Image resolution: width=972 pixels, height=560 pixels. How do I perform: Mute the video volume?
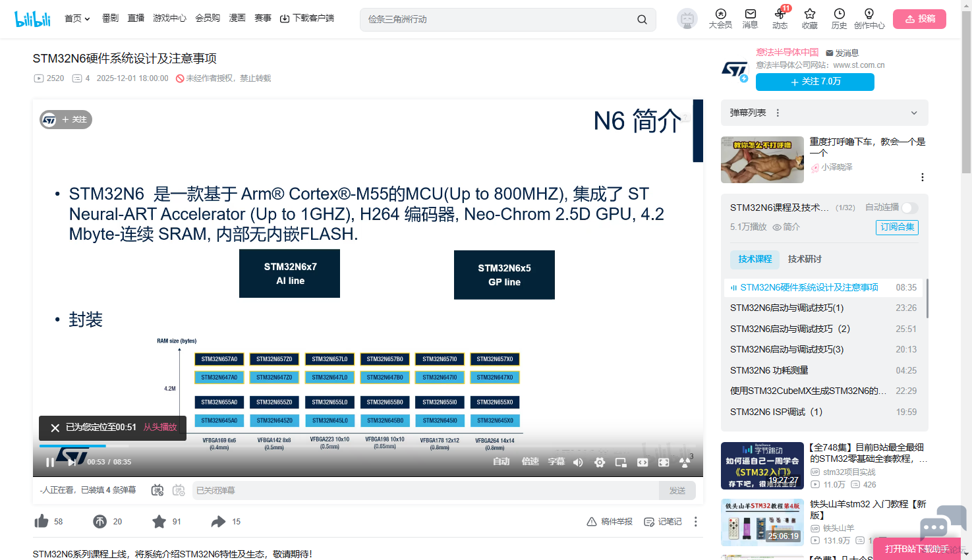click(578, 462)
